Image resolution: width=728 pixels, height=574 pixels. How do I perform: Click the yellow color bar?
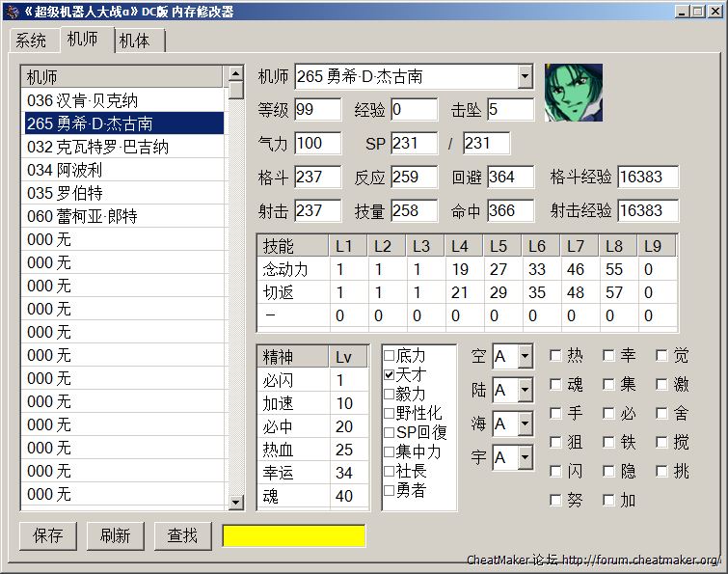(294, 535)
